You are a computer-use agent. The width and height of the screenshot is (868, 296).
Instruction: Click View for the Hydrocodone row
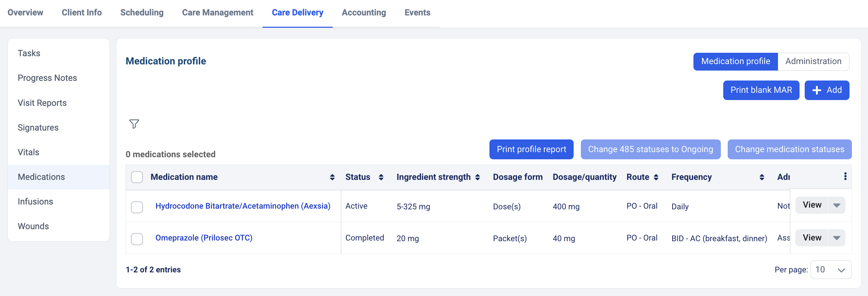point(812,205)
